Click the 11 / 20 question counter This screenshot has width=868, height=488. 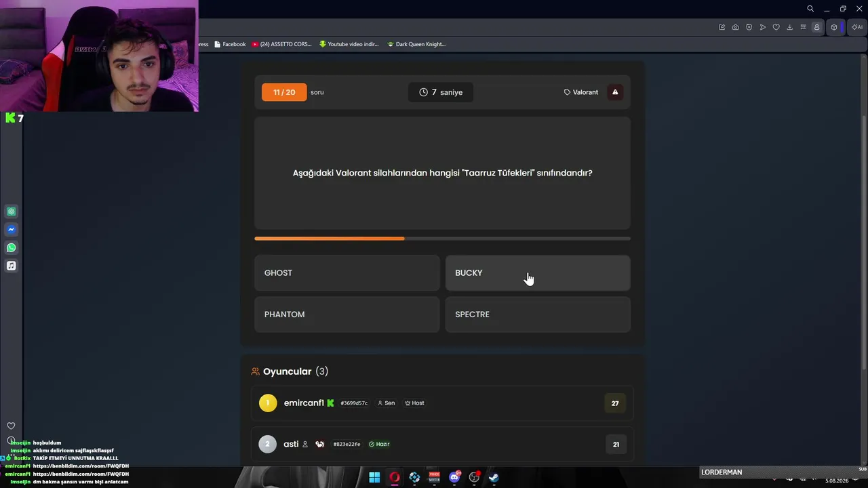point(284,92)
